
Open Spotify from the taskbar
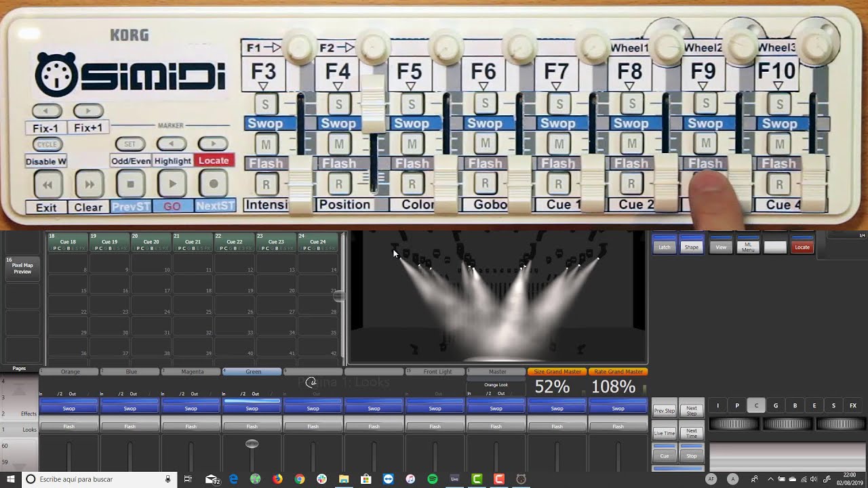(433, 479)
